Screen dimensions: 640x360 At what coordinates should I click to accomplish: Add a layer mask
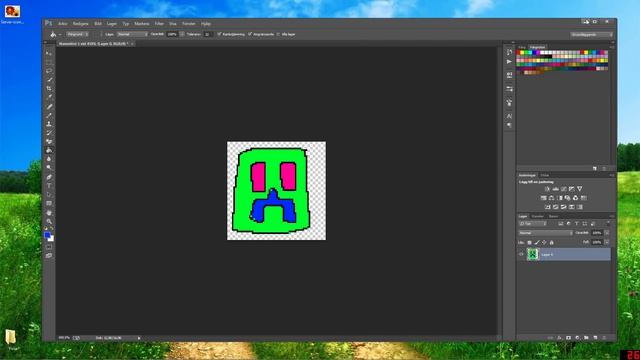[x=568, y=338]
